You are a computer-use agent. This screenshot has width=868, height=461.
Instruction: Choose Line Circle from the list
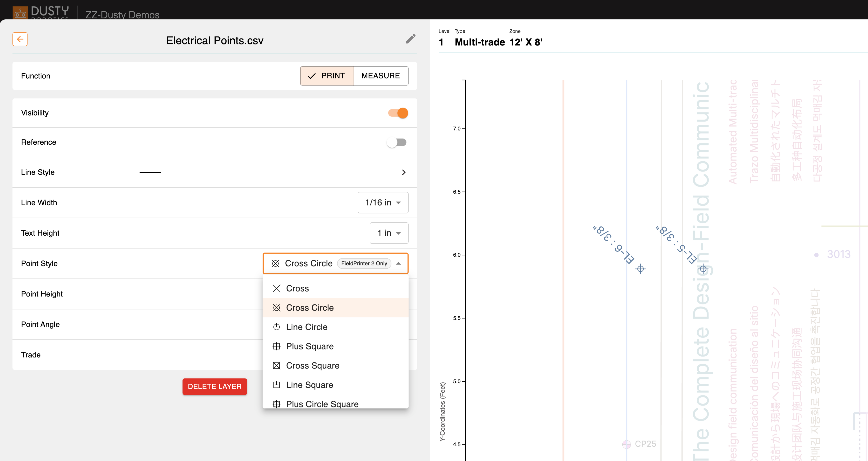306,327
